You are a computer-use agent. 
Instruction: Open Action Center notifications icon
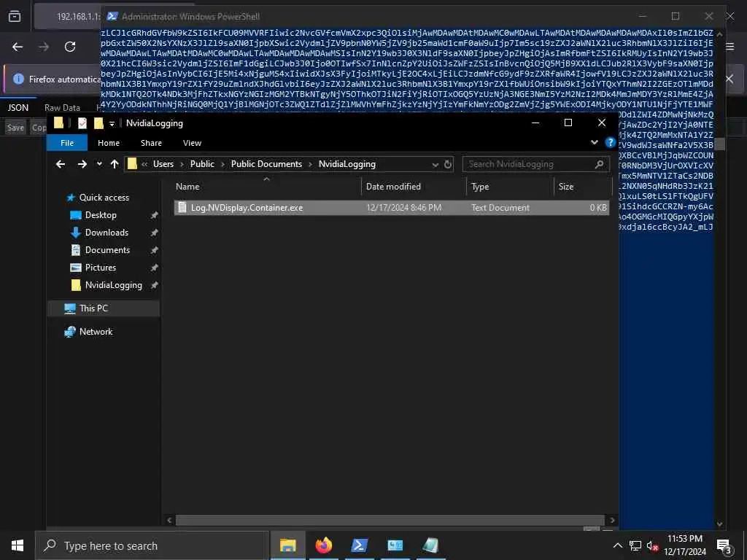coord(724,545)
